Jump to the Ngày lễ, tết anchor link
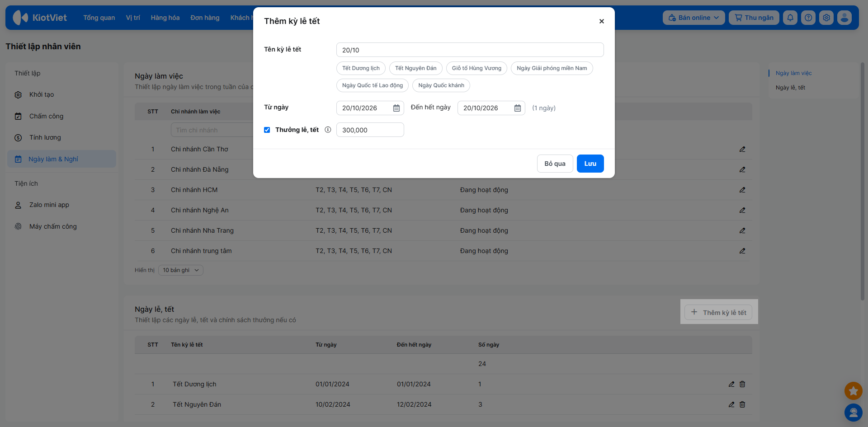The width and height of the screenshot is (868, 427). click(790, 88)
